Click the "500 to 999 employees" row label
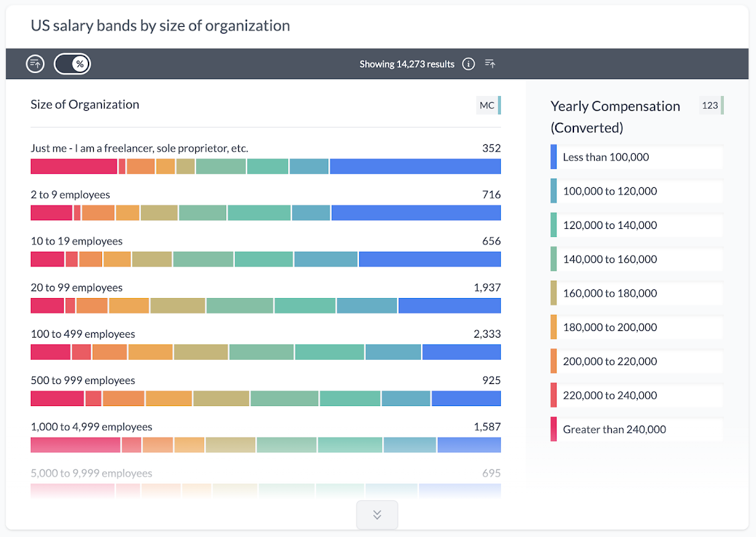This screenshot has height=537, width=756. pyautogui.click(x=83, y=381)
